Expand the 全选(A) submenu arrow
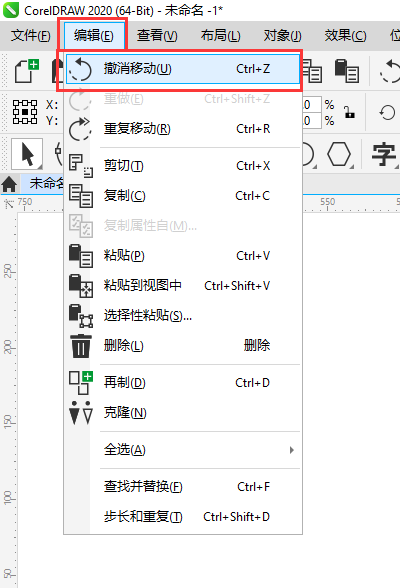 (x=292, y=450)
